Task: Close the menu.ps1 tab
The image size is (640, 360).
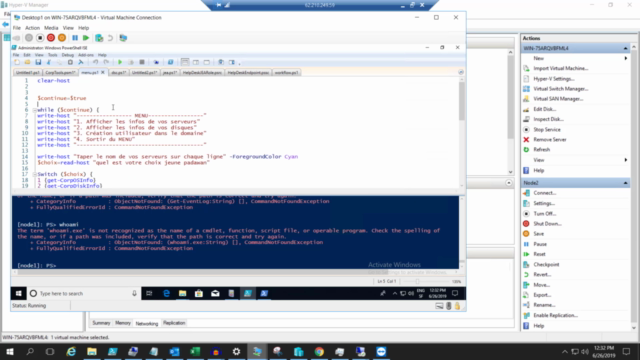Action: [x=103, y=72]
